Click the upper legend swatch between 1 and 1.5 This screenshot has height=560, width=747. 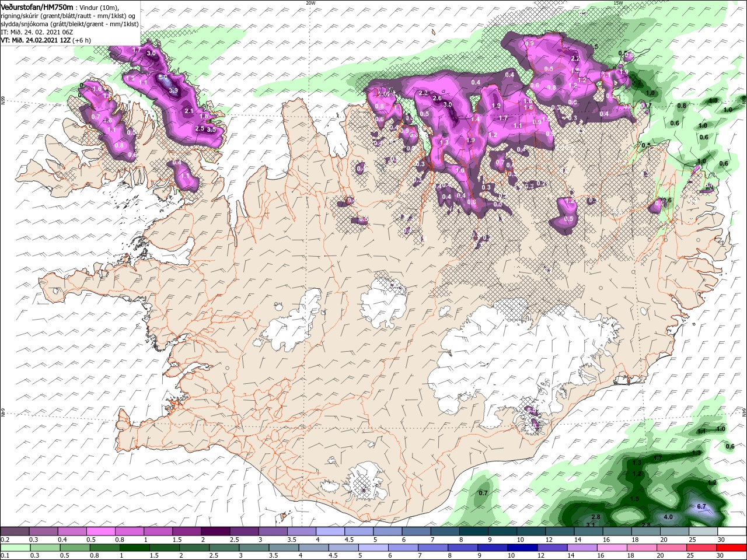(x=158, y=531)
